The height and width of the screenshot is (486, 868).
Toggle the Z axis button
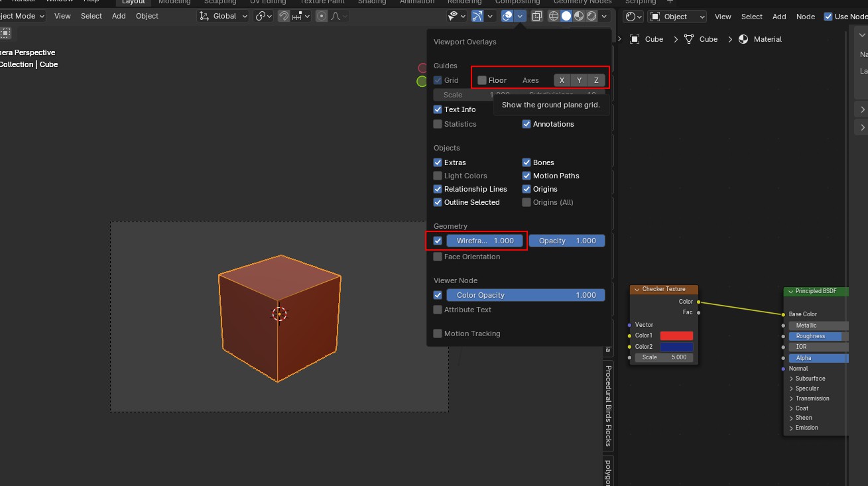(596, 80)
